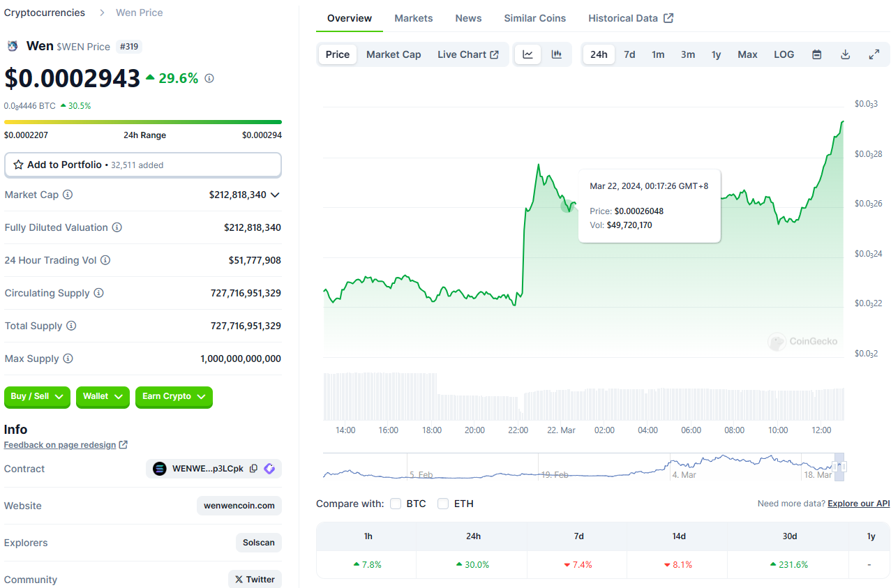The width and height of the screenshot is (891, 588).
Task: Switch to the candlestick chart icon
Action: point(556,54)
